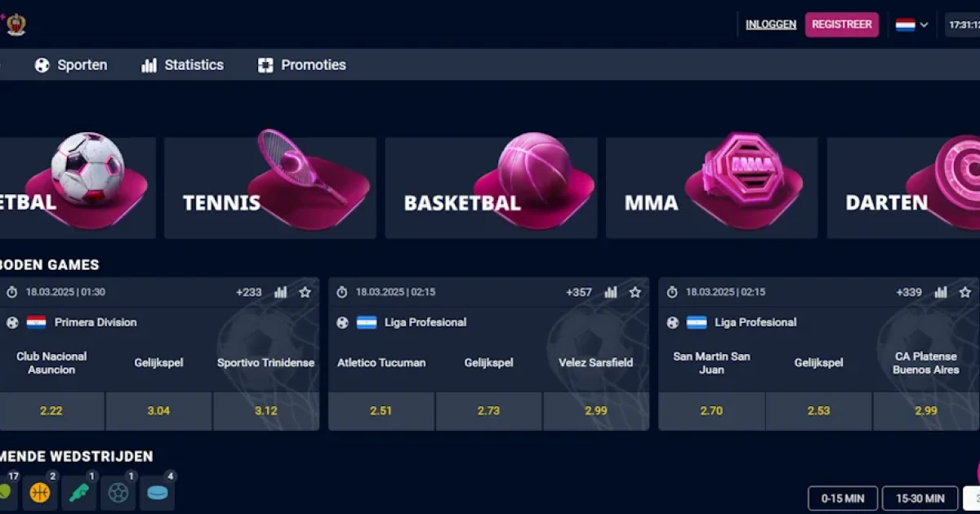The image size is (980, 514).
Task: Click the REGISTREER button
Action: (x=842, y=24)
